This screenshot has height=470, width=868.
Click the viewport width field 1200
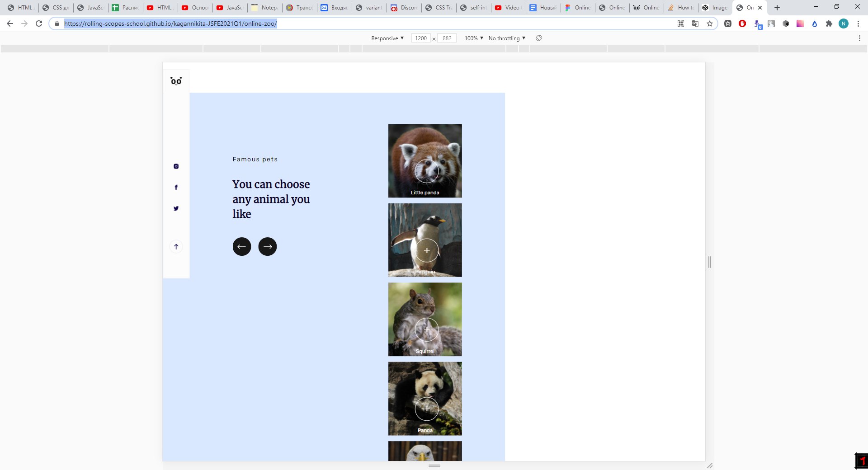tap(421, 38)
